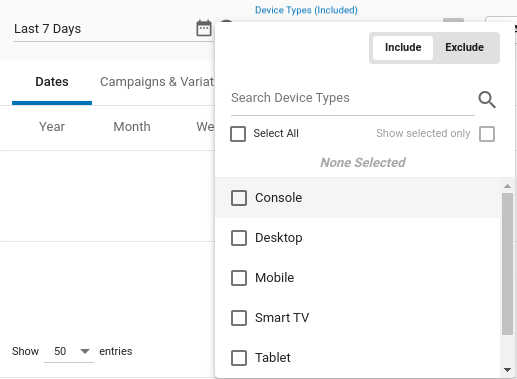Open the calendar date picker icon
The width and height of the screenshot is (517, 379).
tap(204, 28)
